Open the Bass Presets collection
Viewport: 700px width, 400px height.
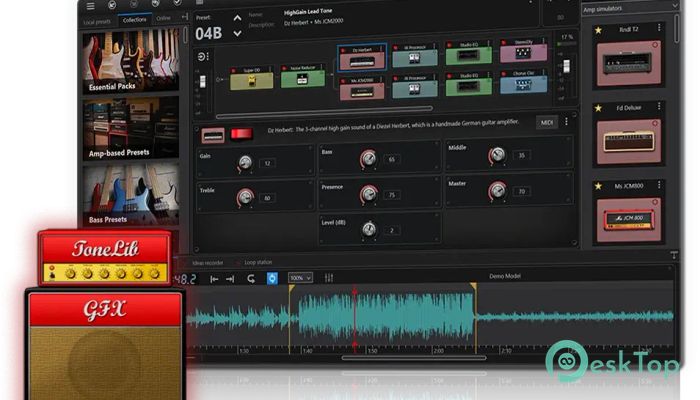[131, 195]
